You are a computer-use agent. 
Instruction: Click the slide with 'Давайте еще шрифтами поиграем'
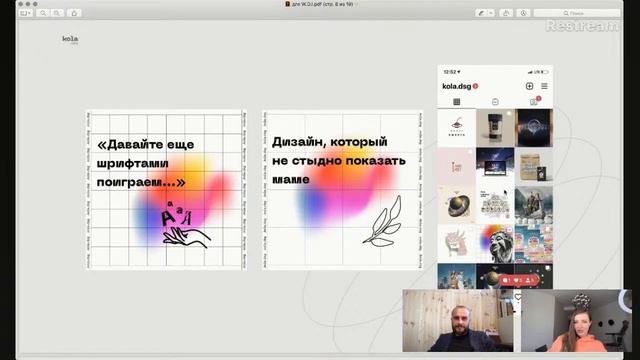pyautogui.click(x=166, y=190)
